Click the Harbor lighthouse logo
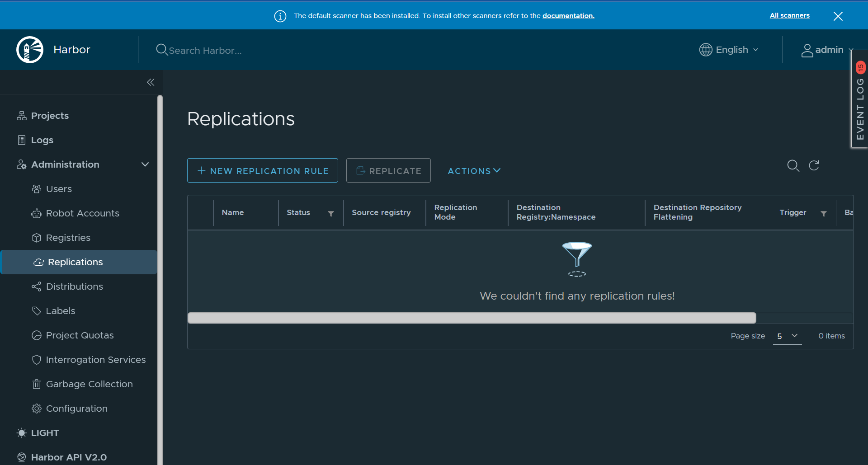The image size is (868, 465). 30,50
